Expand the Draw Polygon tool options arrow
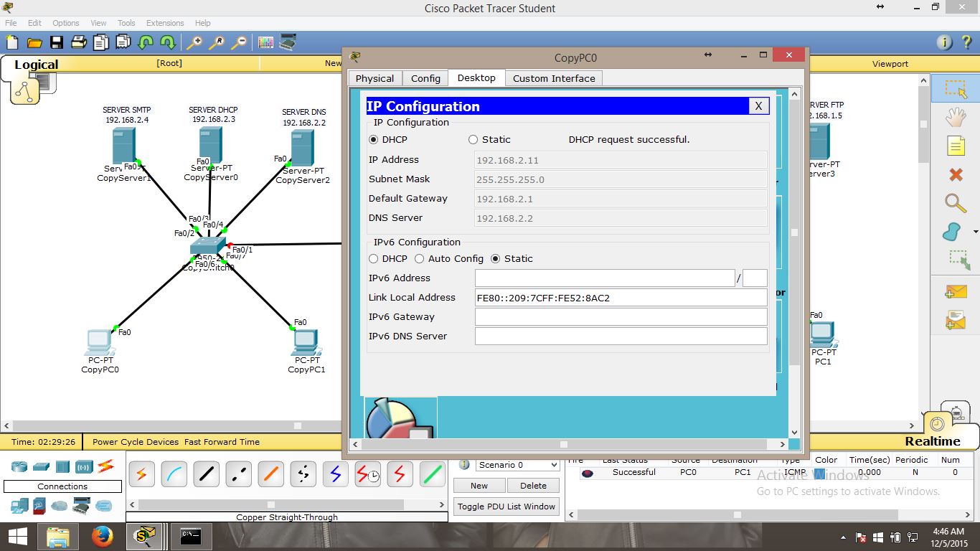Viewport: 980px width, 551px height. [975, 232]
